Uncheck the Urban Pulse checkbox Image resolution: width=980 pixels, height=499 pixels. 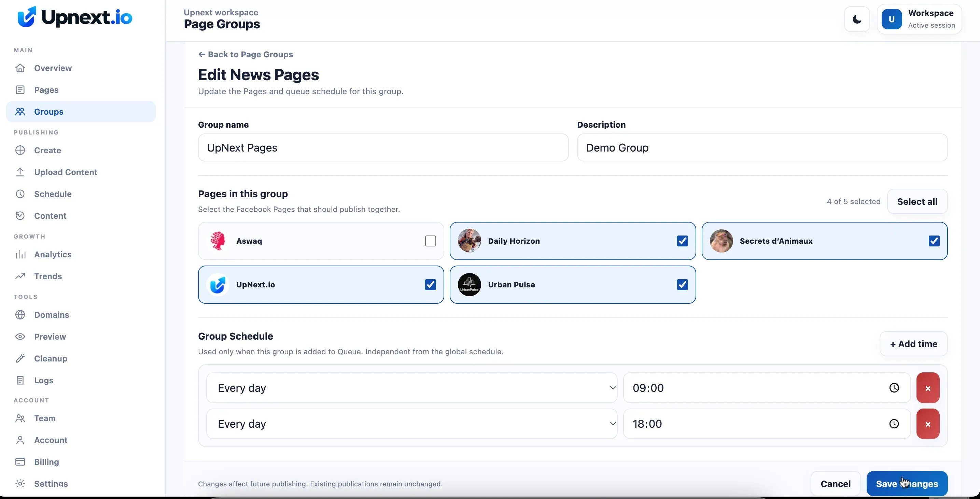682,285
